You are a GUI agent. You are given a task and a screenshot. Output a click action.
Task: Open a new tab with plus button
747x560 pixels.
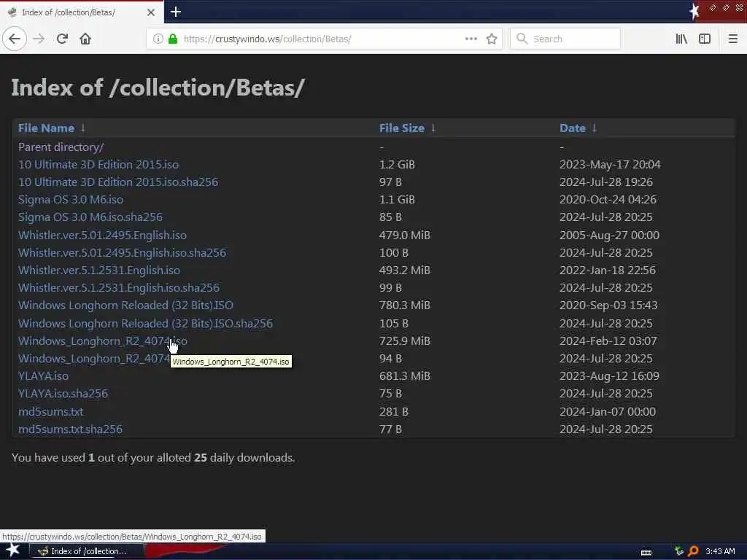pos(175,12)
